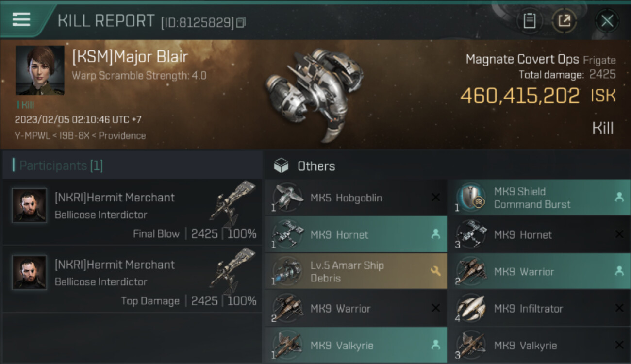Click the X mark beside MK5 Hobgoblin

(435, 198)
